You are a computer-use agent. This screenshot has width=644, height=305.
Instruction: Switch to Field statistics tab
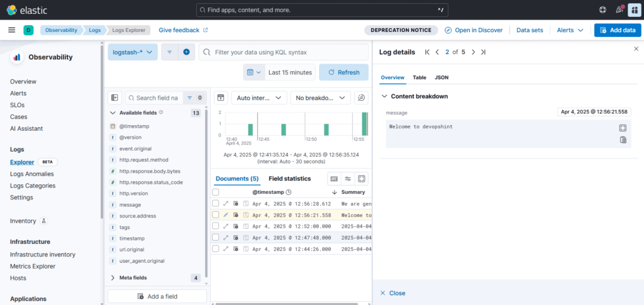289,179
